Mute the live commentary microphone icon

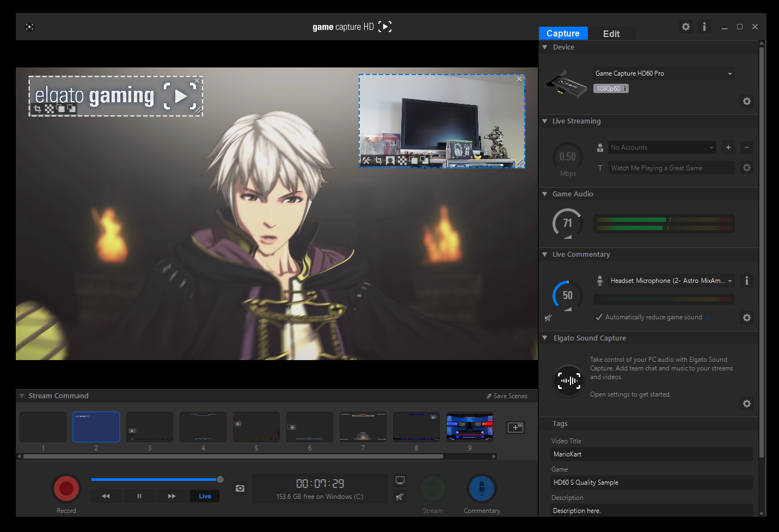click(x=548, y=318)
